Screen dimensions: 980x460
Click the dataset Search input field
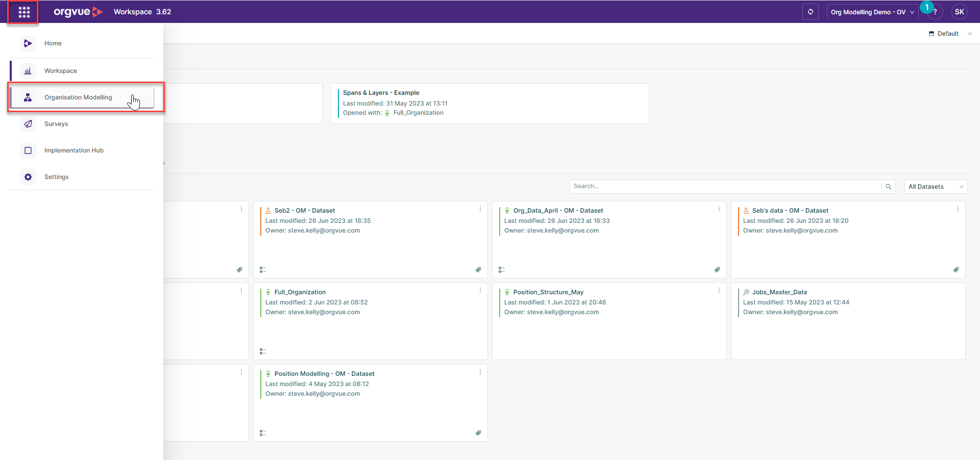tap(725, 187)
